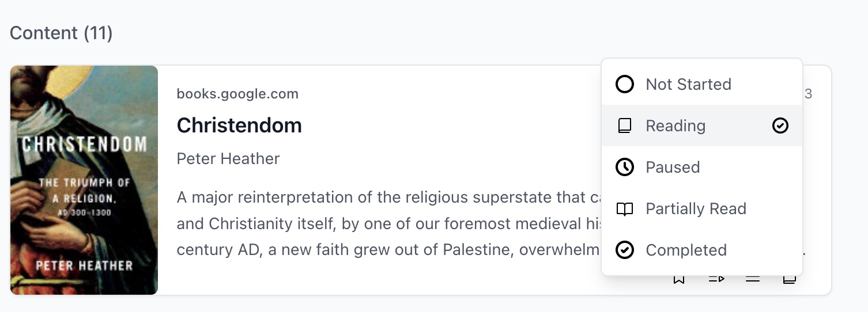
Task: Click the Christendom book cover thumbnail
Action: [x=84, y=180]
